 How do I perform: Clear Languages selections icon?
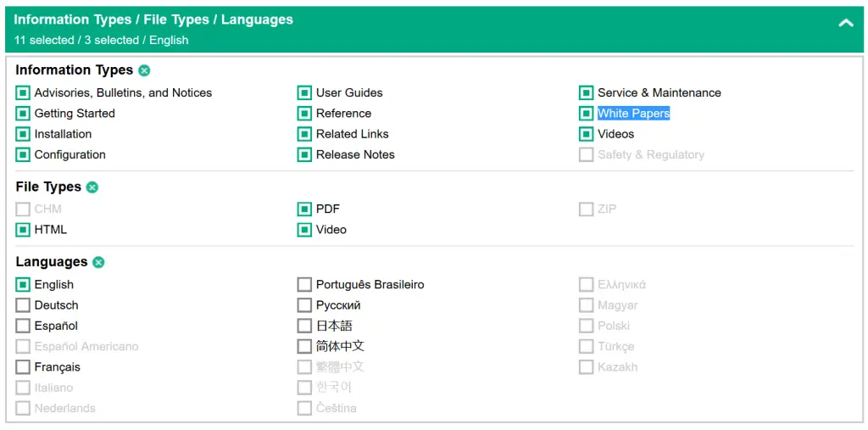[98, 262]
